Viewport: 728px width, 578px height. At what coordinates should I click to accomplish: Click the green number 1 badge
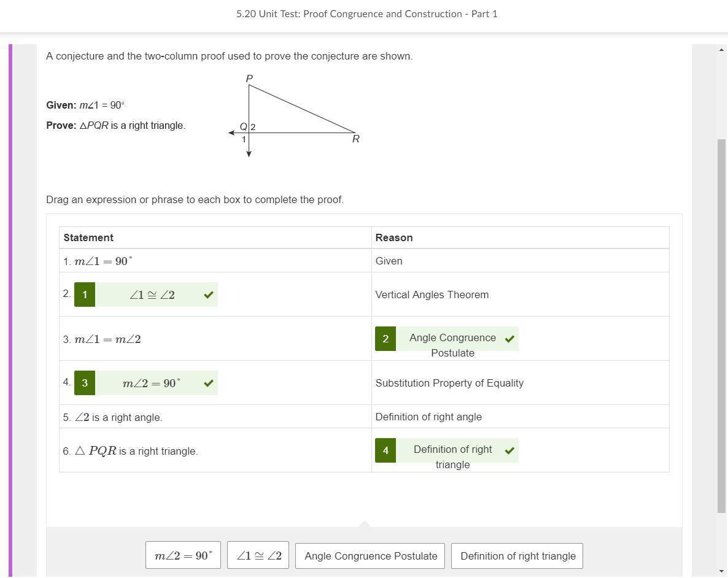pos(85,295)
